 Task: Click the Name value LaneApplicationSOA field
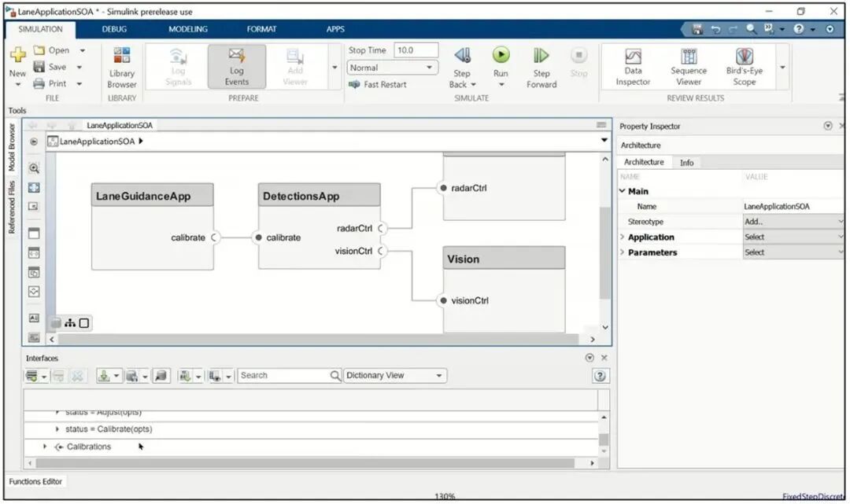pos(793,206)
